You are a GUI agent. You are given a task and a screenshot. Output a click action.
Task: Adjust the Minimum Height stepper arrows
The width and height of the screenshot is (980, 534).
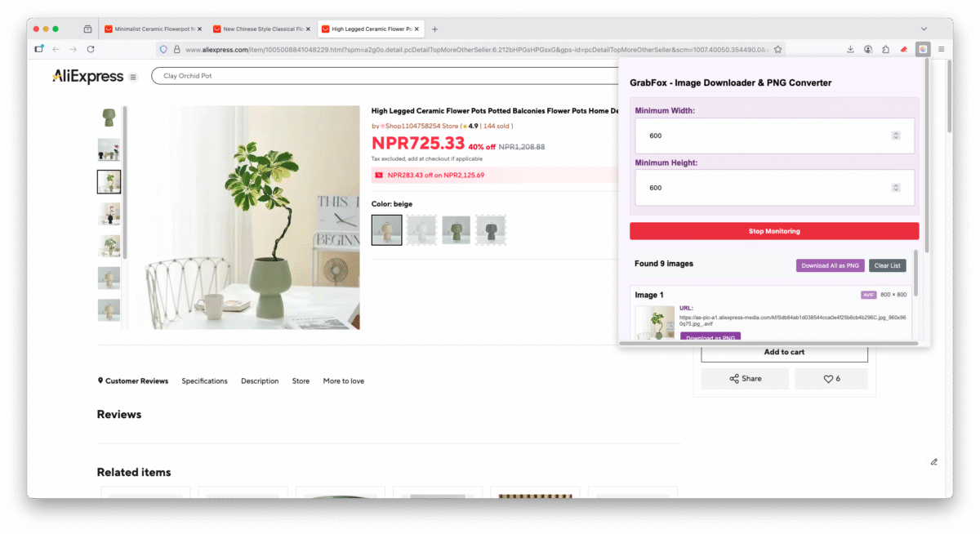click(x=896, y=188)
